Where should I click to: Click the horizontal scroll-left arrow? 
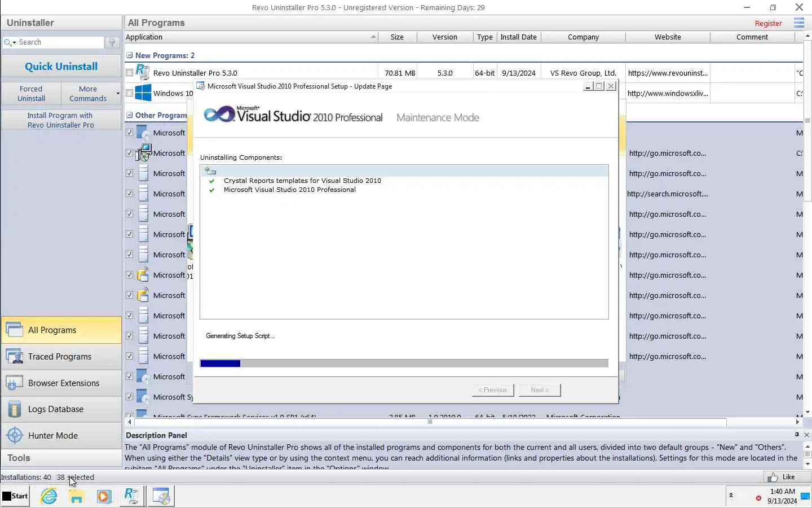(130, 422)
